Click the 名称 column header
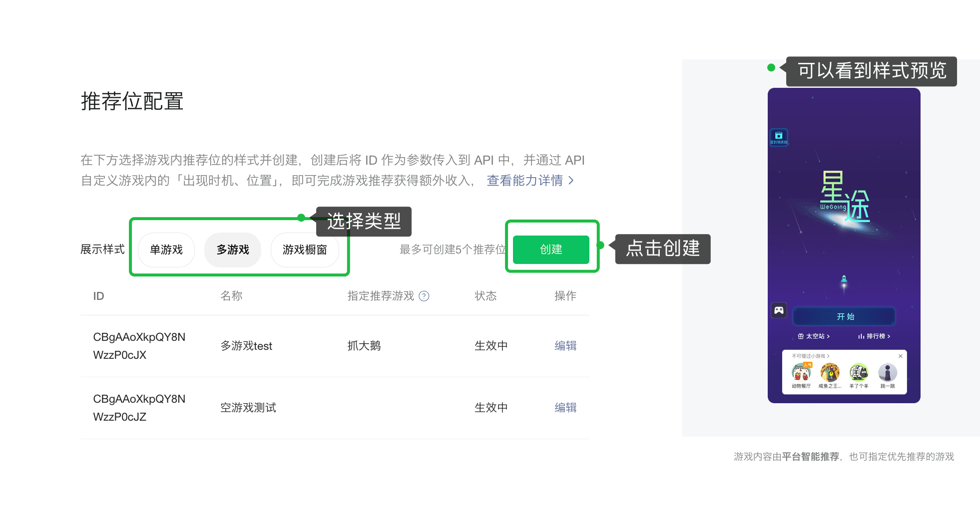 [231, 296]
